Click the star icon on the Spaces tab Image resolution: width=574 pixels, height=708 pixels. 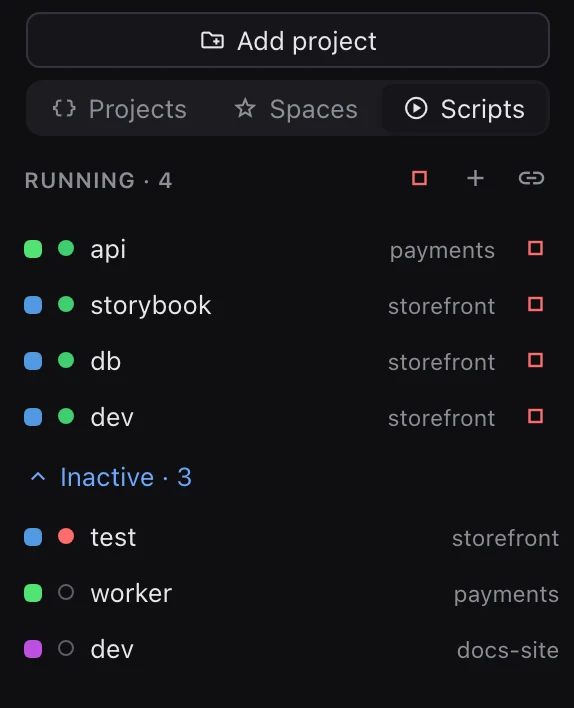click(245, 108)
